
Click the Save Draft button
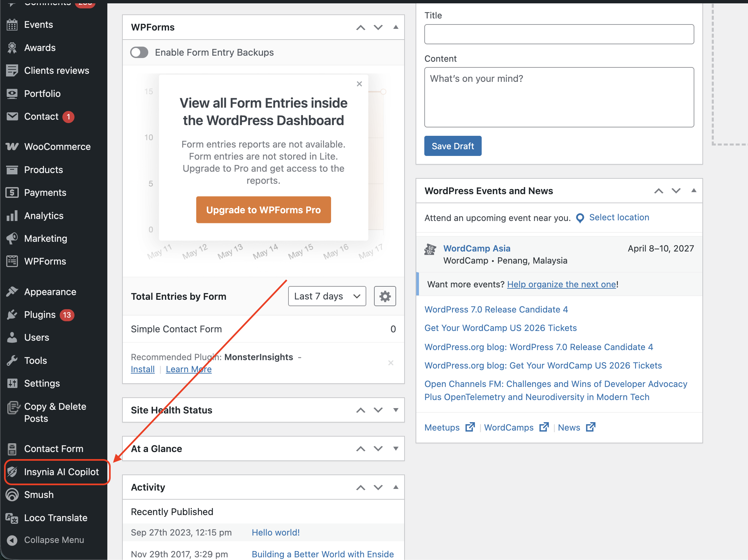tap(453, 146)
